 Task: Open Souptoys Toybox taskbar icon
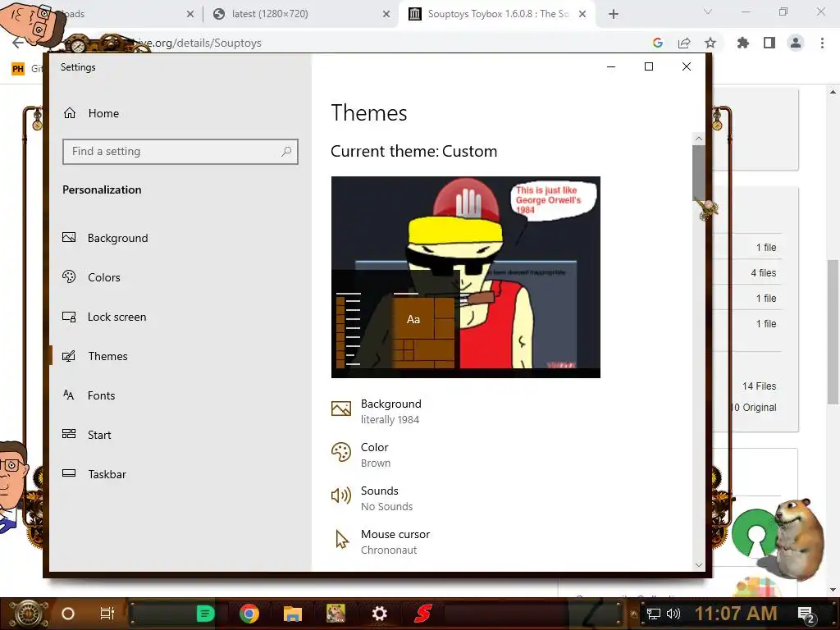click(x=336, y=614)
